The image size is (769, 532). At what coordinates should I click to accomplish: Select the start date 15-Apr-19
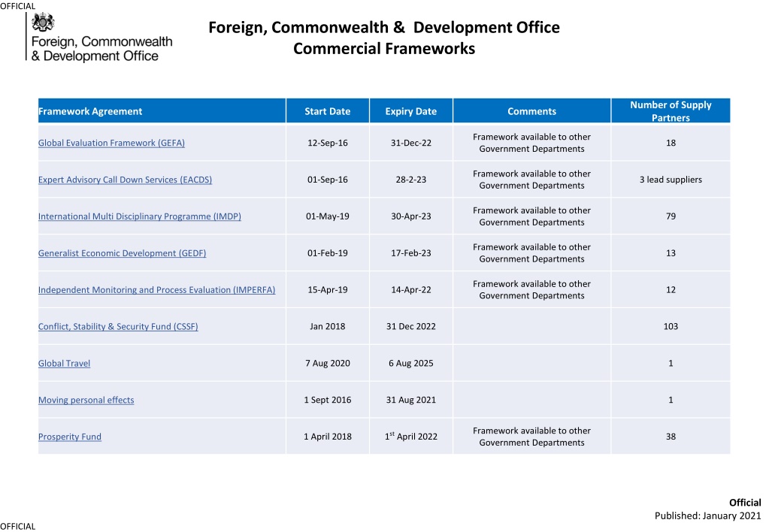coord(328,290)
